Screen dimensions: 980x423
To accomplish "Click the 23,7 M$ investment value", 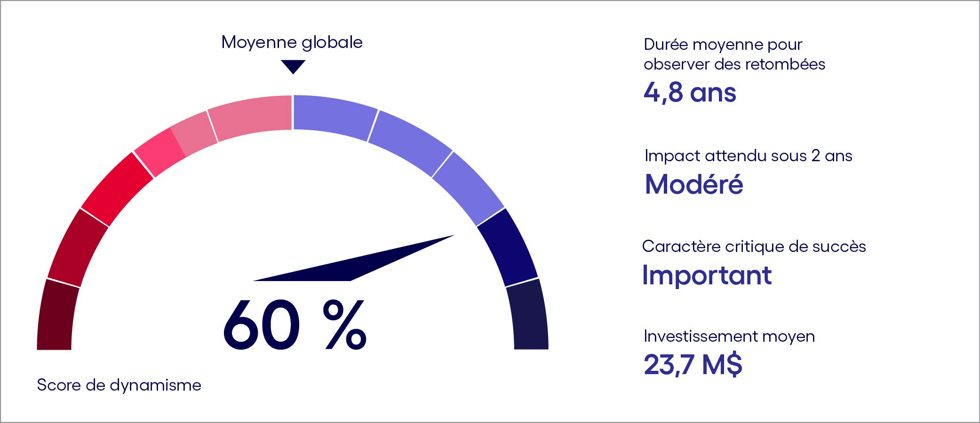I will click(x=693, y=364).
